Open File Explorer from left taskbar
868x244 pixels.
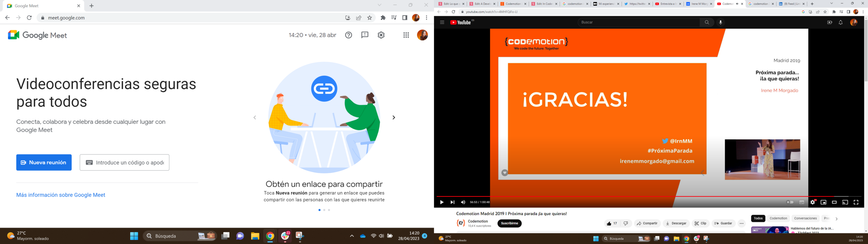pos(255,236)
